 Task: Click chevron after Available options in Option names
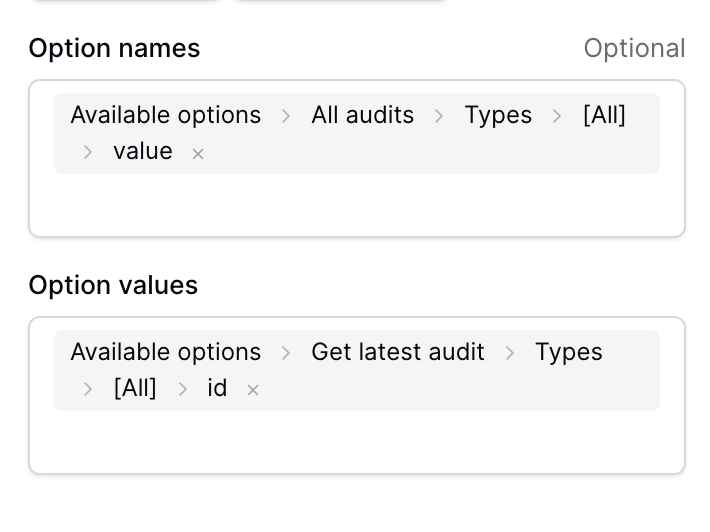pyautogui.click(x=286, y=116)
